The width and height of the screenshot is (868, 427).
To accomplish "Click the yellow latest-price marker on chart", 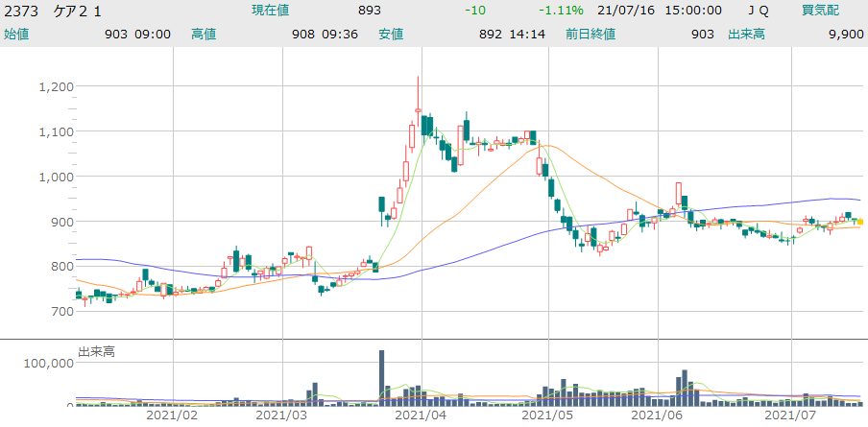I will pyautogui.click(x=860, y=222).
